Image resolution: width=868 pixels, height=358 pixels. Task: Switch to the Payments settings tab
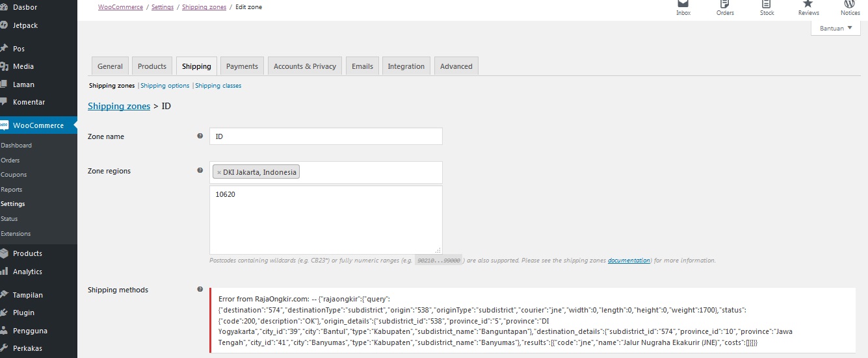click(242, 66)
